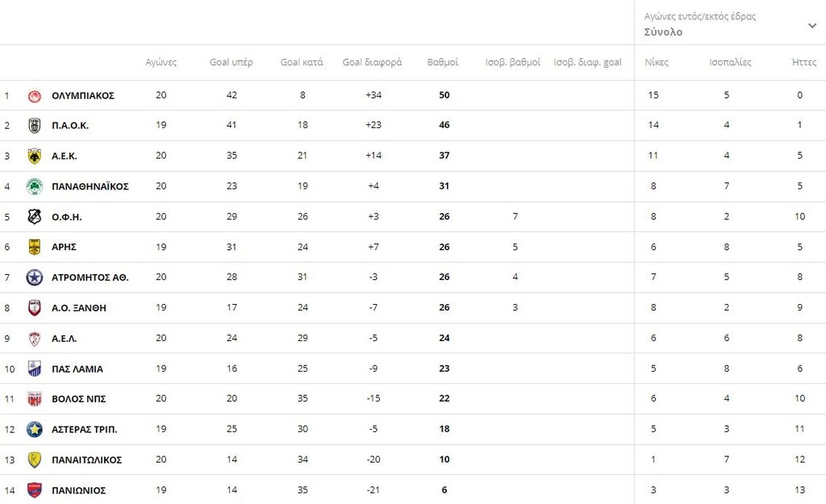Screen dimensions: 826x504
Task: Click the O.Φ.H. team crest icon
Action: 34,217
